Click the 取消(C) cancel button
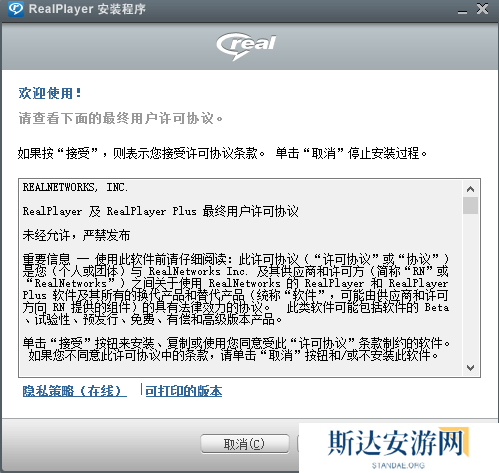The height and width of the screenshot is (473, 499). (244, 444)
